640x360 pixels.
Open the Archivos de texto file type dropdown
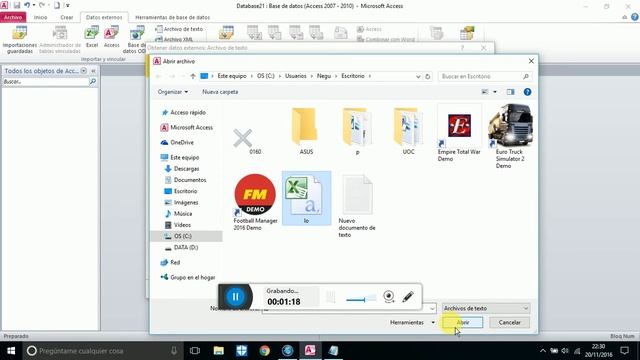pos(486,309)
